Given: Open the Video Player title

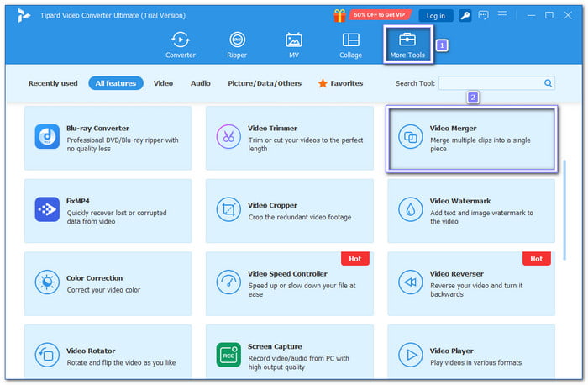Looking at the screenshot, I should 452,351.
